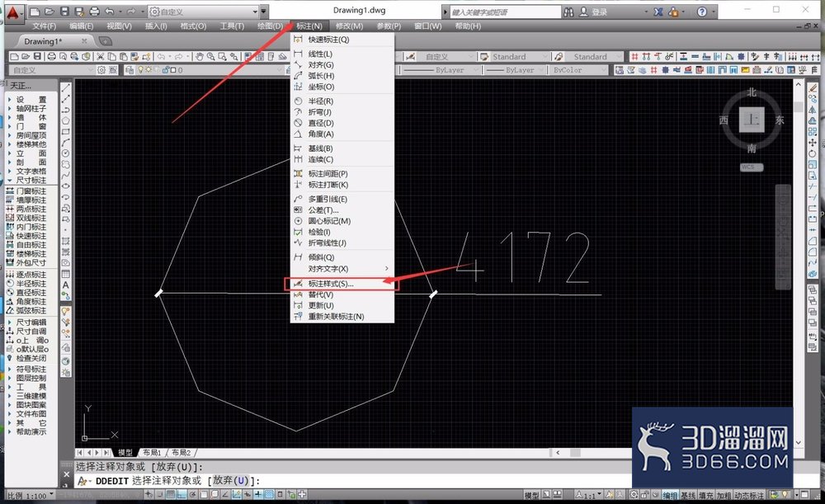Image resolution: width=825 pixels, height=504 pixels.
Task: Click the Exchange X icon in title bar
Action: click(x=658, y=12)
